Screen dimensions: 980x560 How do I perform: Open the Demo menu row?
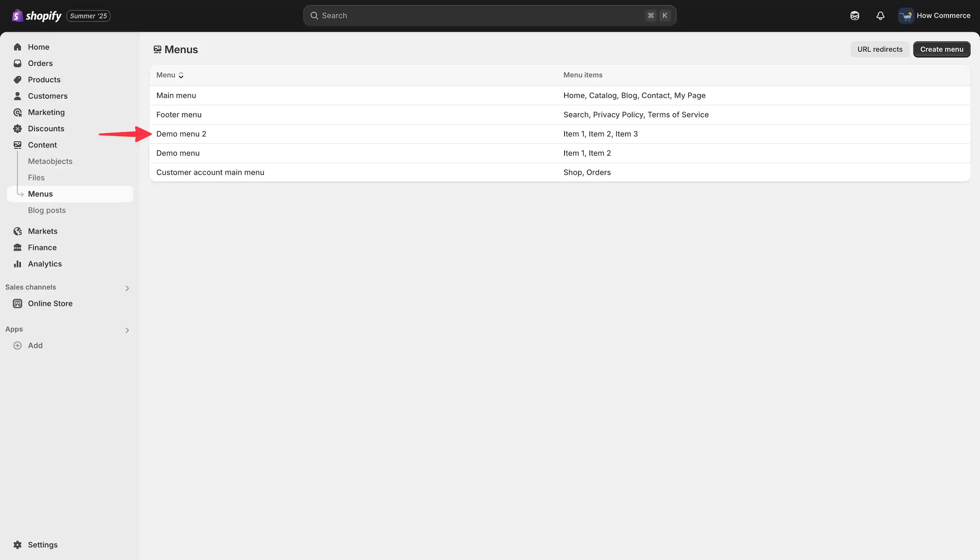(560, 153)
